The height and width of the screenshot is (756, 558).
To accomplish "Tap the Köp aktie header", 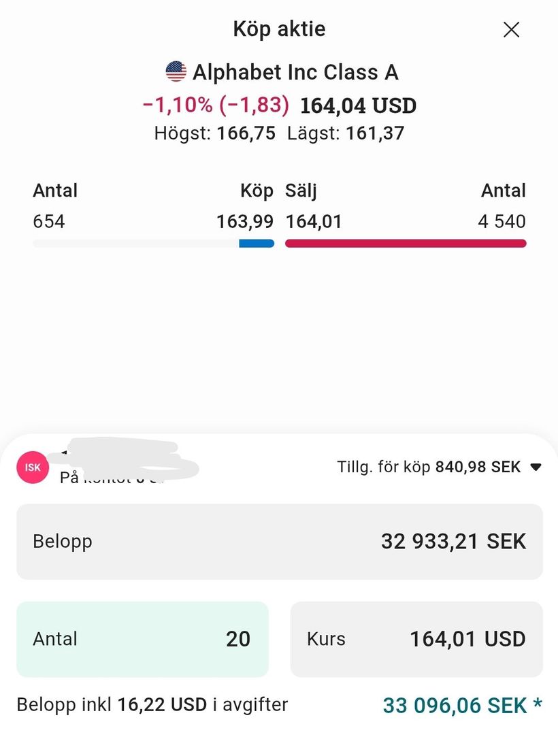I will [279, 29].
